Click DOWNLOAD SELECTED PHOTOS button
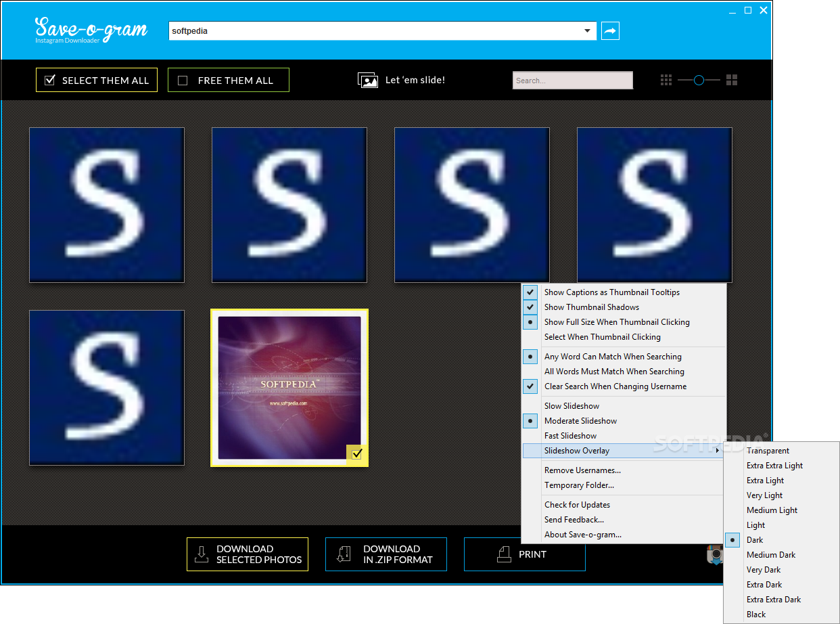 click(248, 554)
